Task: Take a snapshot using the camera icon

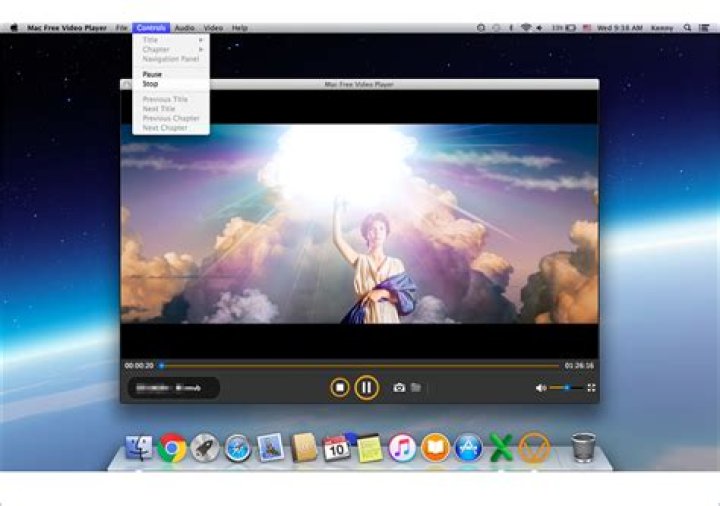Action: 399,388
